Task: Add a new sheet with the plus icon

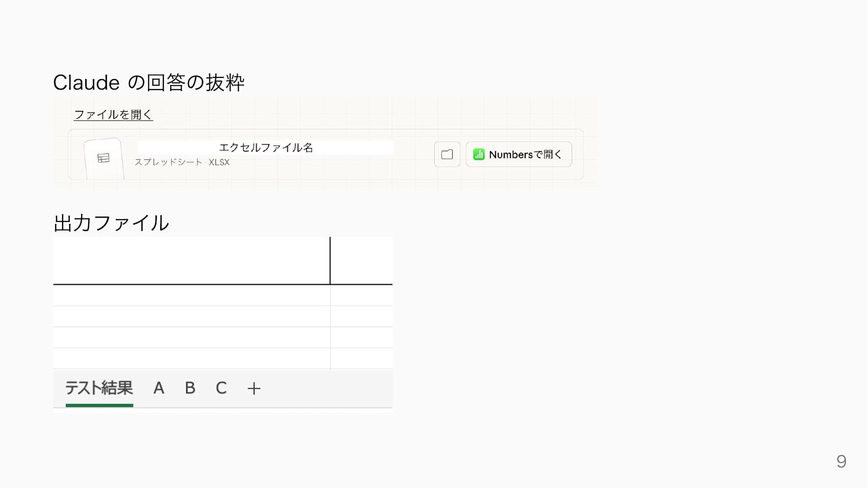Action: click(254, 388)
